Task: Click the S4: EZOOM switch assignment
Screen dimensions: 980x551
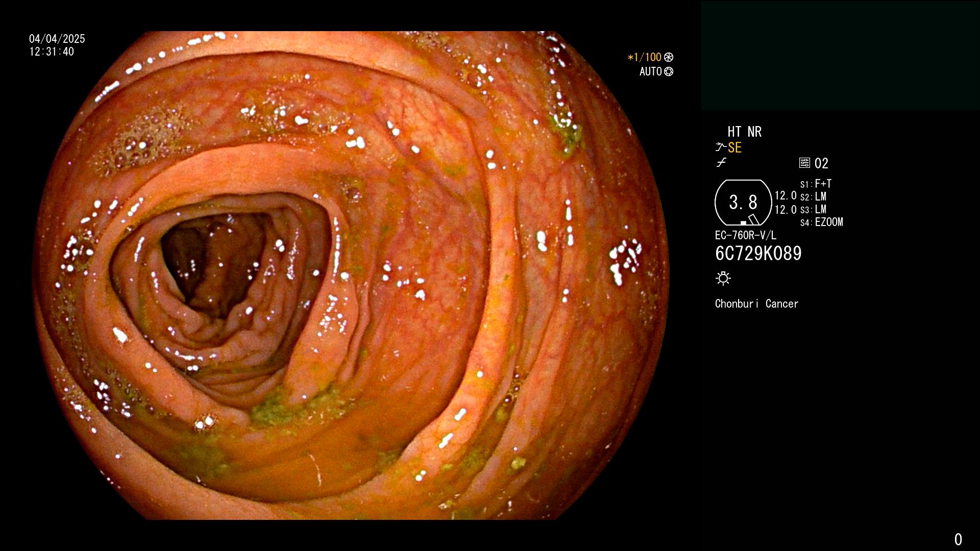Action: 822,222
